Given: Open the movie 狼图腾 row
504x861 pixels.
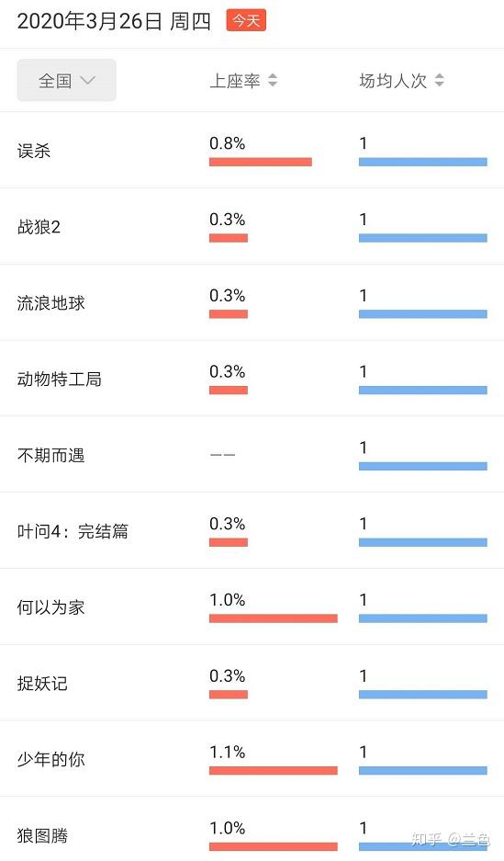Looking at the screenshot, I should pyautogui.click(x=252, y=829).
